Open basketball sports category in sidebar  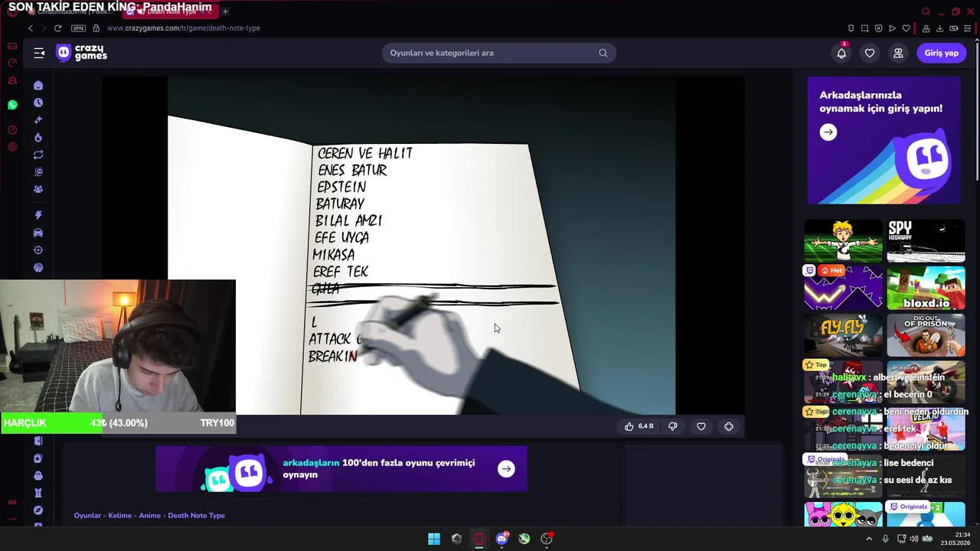pyautogui.click(x=38, y=268)
